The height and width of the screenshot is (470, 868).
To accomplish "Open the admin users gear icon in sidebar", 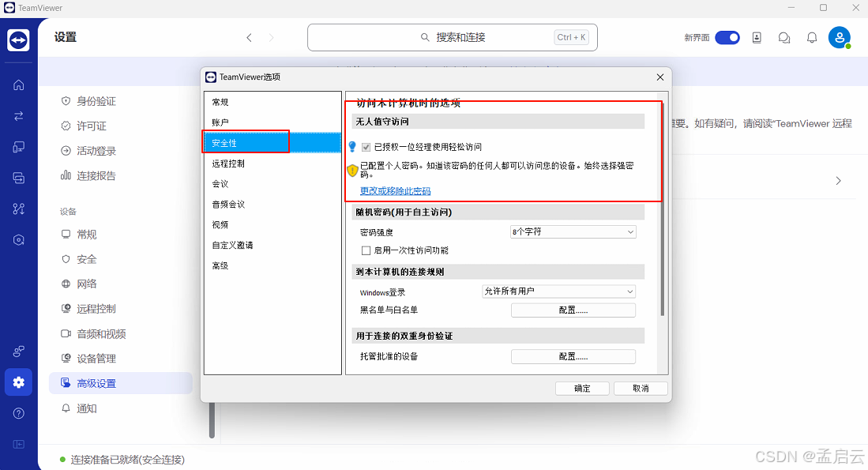I will 19,352.
